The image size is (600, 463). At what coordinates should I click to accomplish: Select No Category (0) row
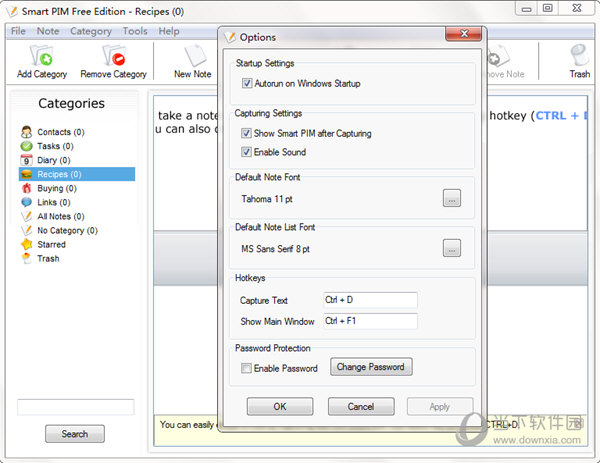point(77,230)
